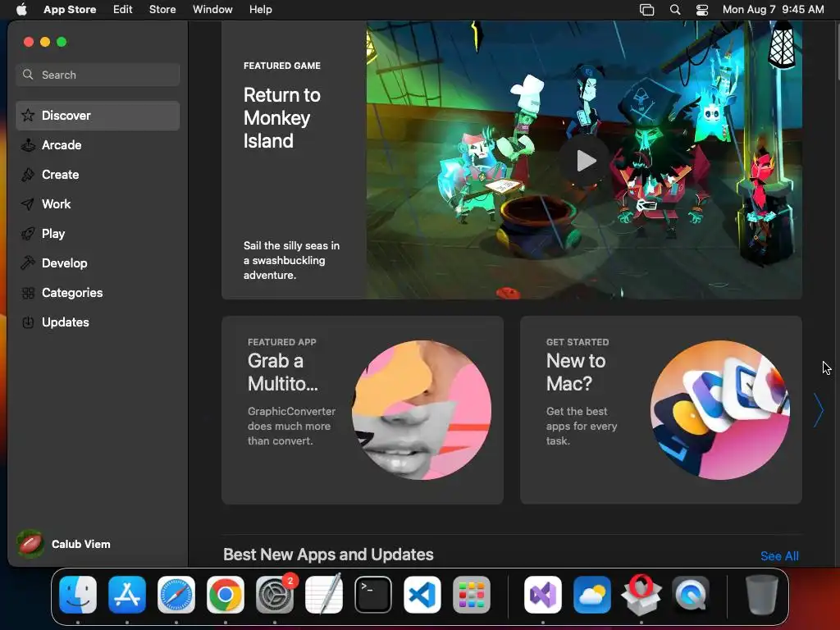Screen dimensions: 840x630
Task: Open the Develop section
Action: point(98,263)
